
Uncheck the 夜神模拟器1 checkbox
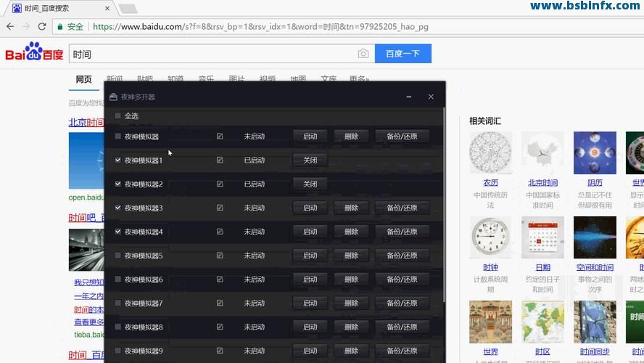[118, 160]
